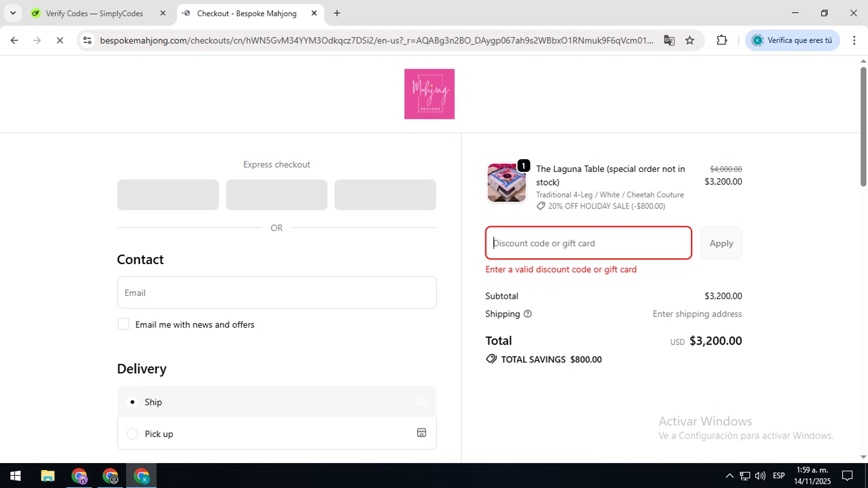Click the $3,200.00 total amount
The height and width of the screenshot is (488, 868).
(x=716, y=340)
